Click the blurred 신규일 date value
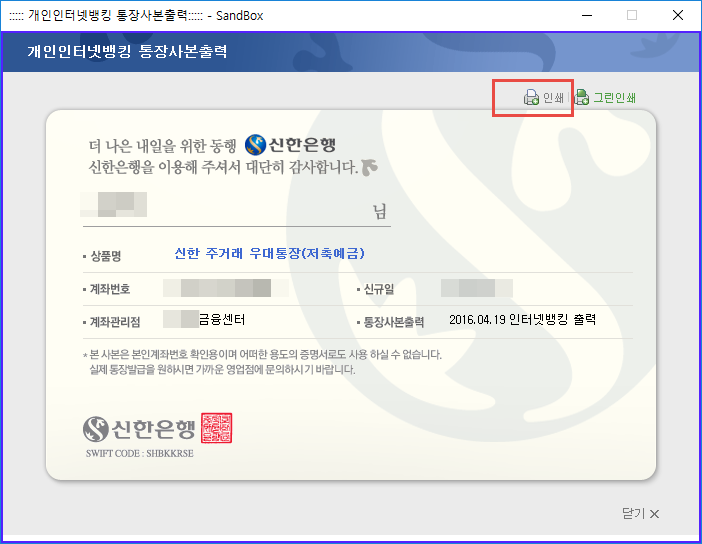Viewport: 702px width, 544px height. click(477, 288)
